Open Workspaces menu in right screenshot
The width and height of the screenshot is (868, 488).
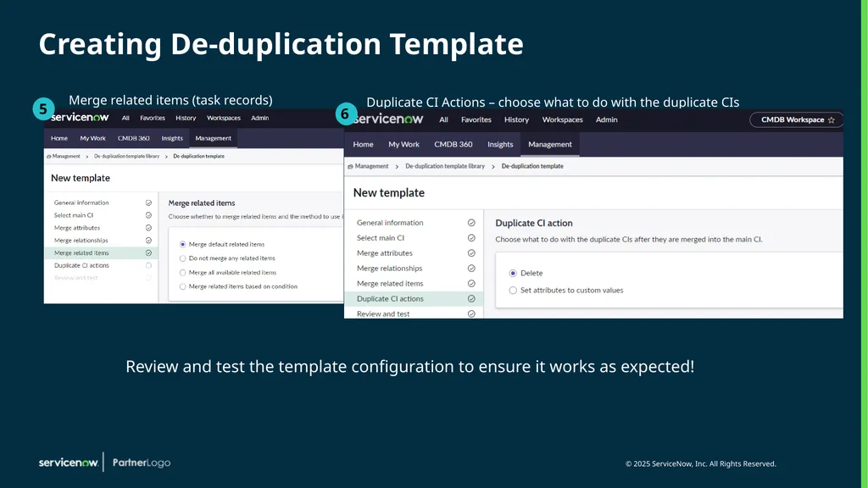coord(563,120)
